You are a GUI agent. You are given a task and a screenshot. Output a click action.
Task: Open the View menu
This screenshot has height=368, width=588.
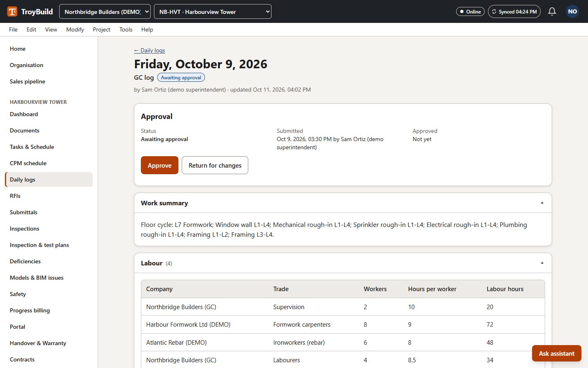(51, 29)
